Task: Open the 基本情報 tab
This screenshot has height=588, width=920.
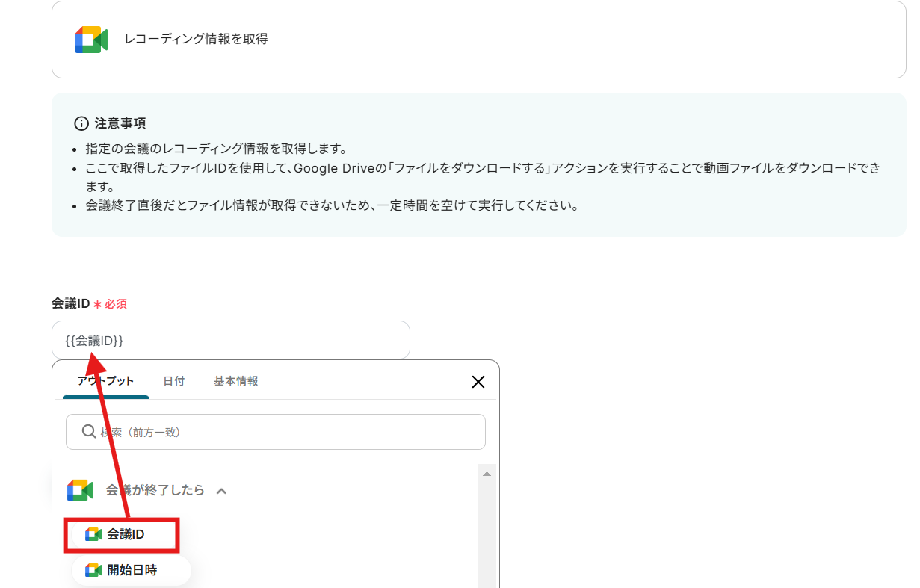Action: 236,381
